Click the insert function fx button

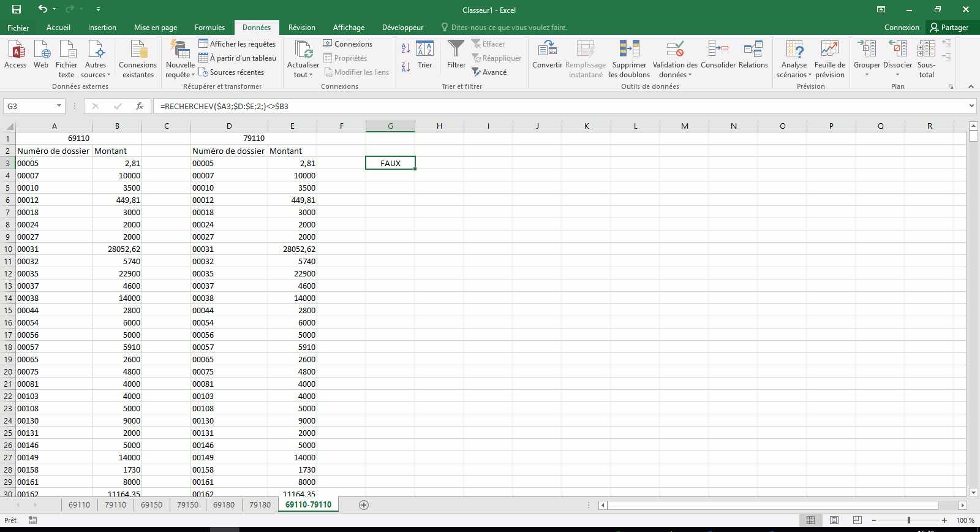click(140, 106)
